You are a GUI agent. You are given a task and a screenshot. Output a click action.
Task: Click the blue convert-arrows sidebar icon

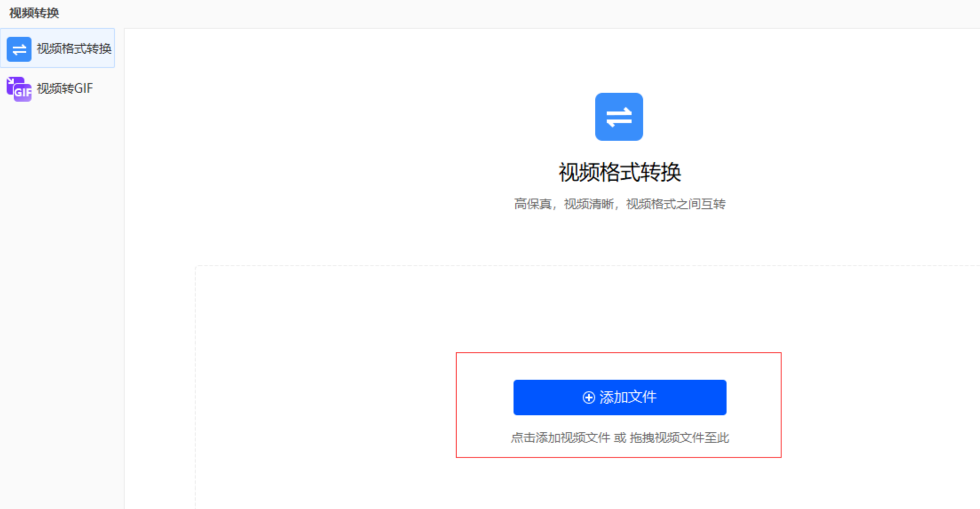(19, 49)
